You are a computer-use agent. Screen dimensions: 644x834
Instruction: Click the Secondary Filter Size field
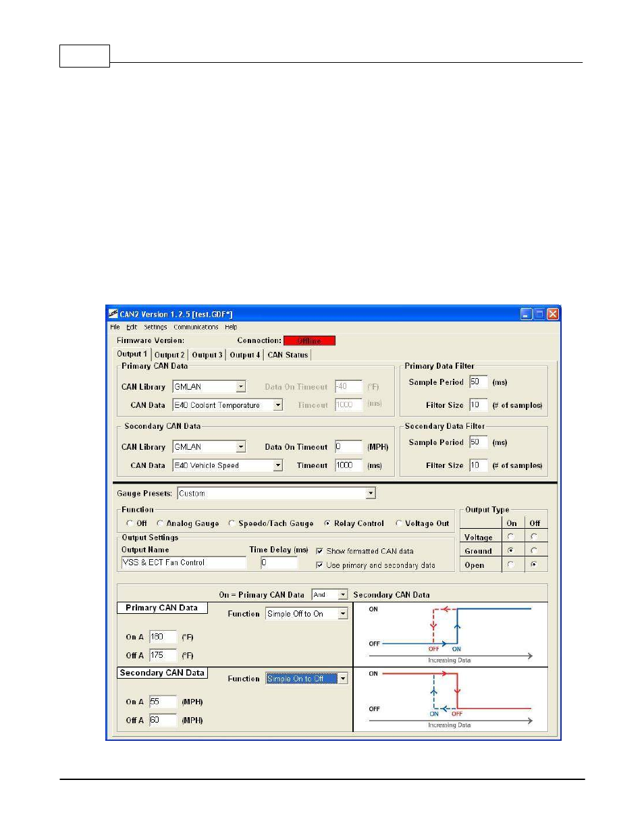pyautogui.click(x=478, y=465)
